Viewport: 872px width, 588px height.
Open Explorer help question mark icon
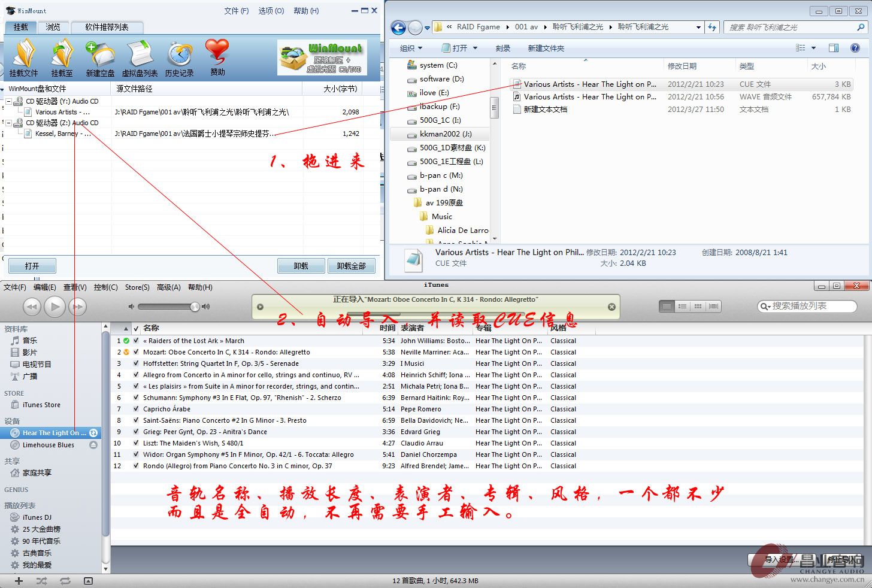coord(855,48)
